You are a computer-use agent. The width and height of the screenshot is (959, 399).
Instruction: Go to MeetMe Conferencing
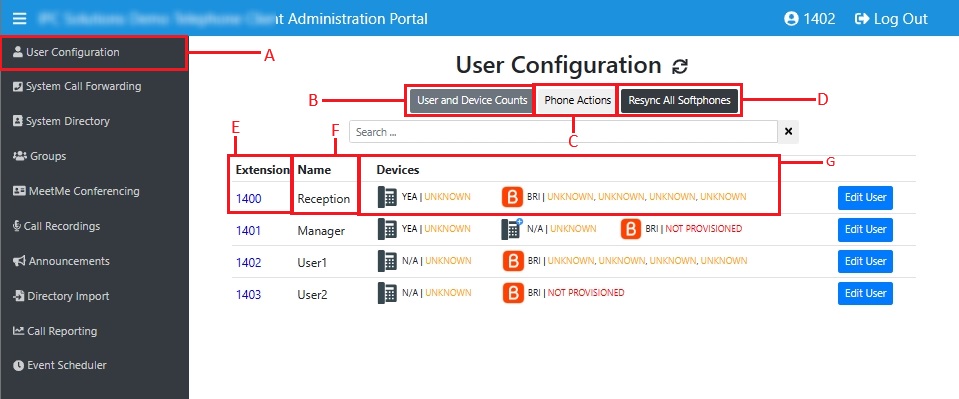pyautogui.click(x=76, y=191)
